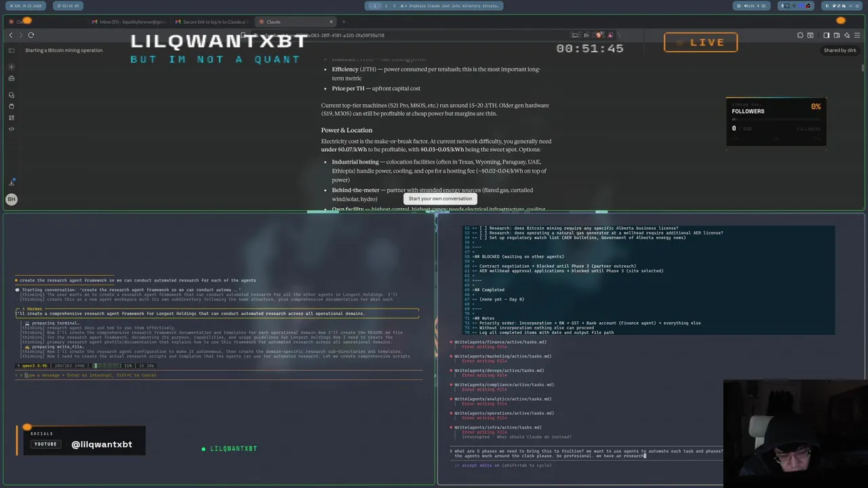This screenshot has width=868, height=488.
Task: Click 'Interrupted - What should Claude do instead?'
Action: pos(517,437)
